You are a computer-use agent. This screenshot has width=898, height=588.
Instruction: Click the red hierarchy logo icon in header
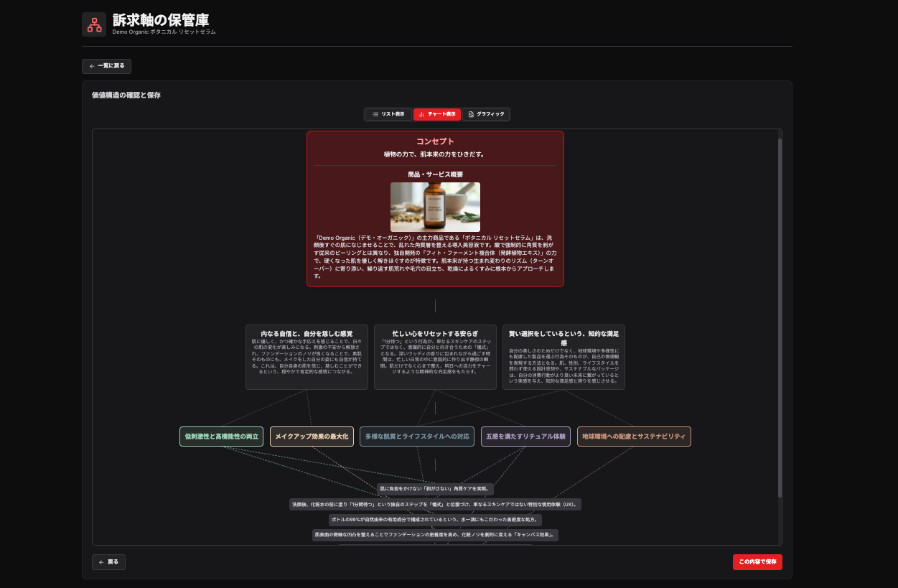[x=94, y=24]
